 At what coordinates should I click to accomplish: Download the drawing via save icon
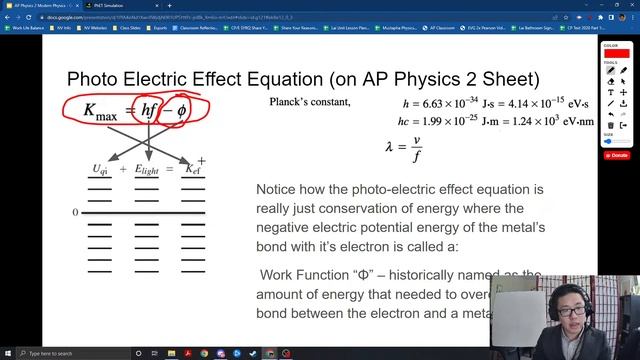pos(623,104)
